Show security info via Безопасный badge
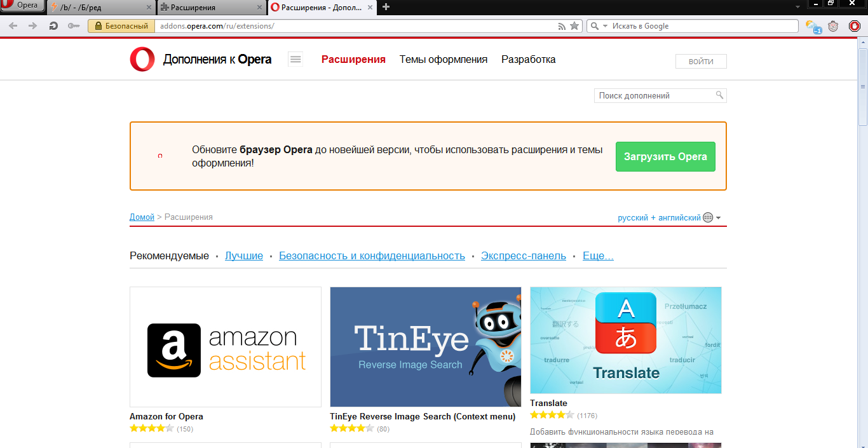This screenshot has width=868, height=448. coord(121,26)
